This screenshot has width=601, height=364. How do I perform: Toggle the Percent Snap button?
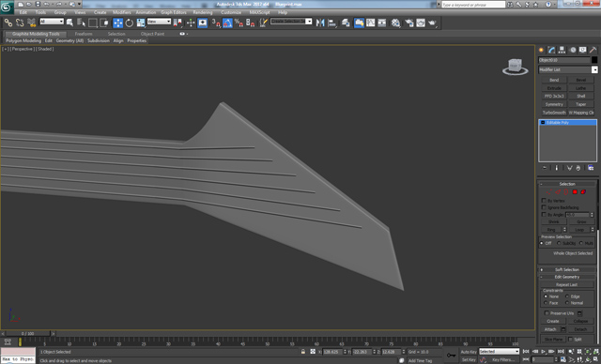pos(239,23)
